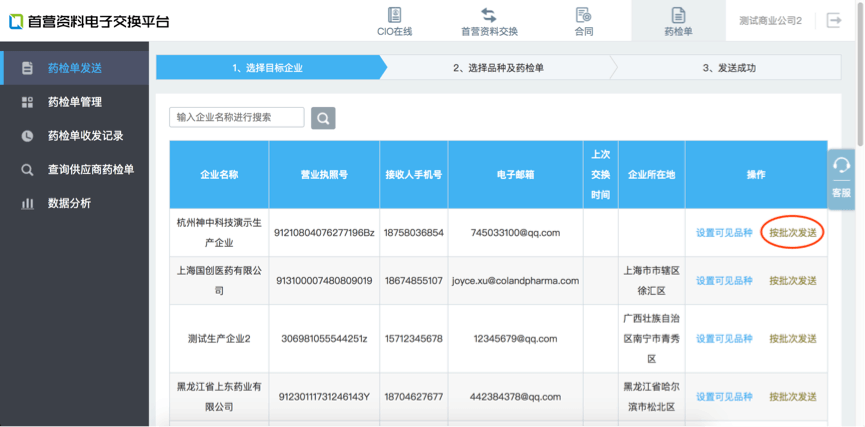Click the 药检单管理 grid icon
The image size is (865, 427).
[27, 102]
